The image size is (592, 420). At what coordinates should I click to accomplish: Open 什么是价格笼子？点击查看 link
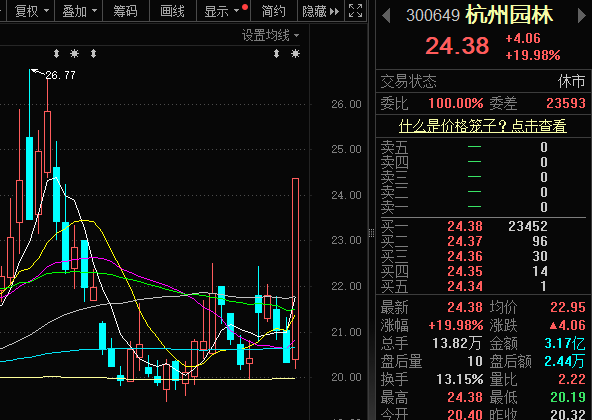pyautogui.click(x=483, y=126)
